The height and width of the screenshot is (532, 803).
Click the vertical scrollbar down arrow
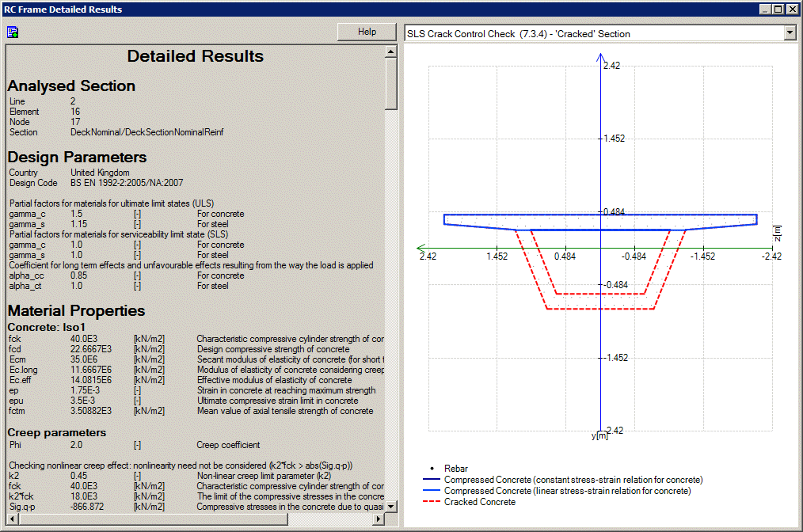[x=390, y=507]
